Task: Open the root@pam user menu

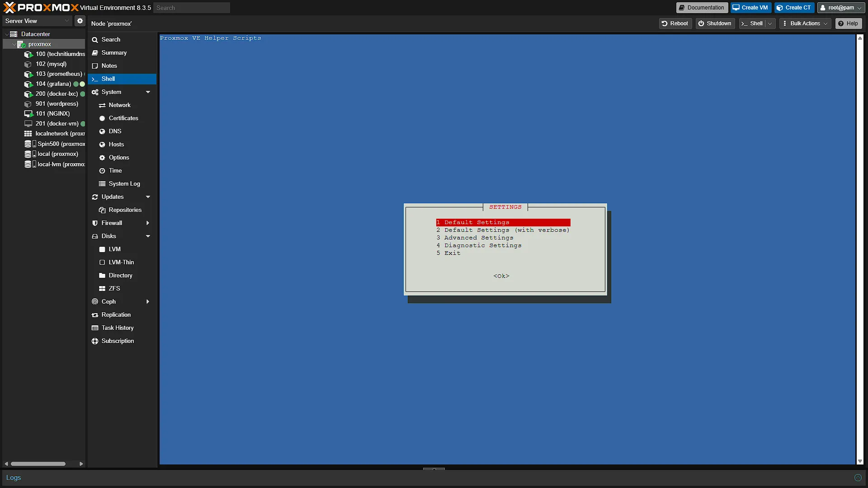Action: (x=841, y=8)
